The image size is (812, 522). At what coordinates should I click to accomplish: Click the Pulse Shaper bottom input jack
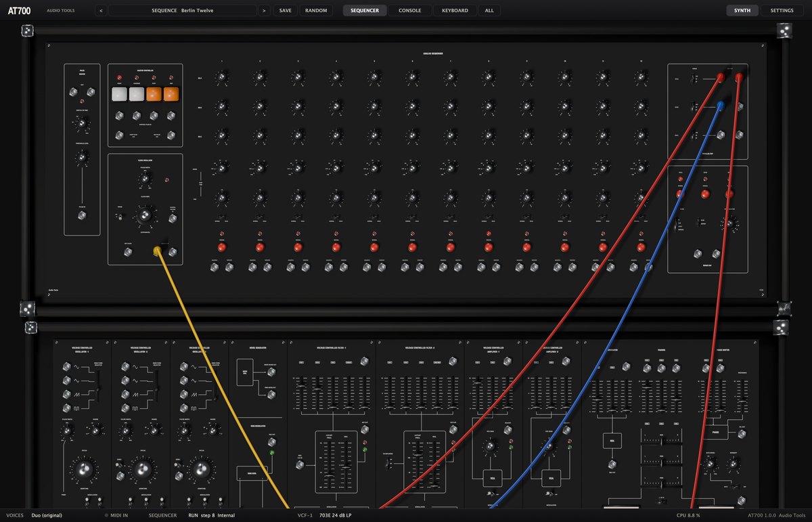(83, 216)
